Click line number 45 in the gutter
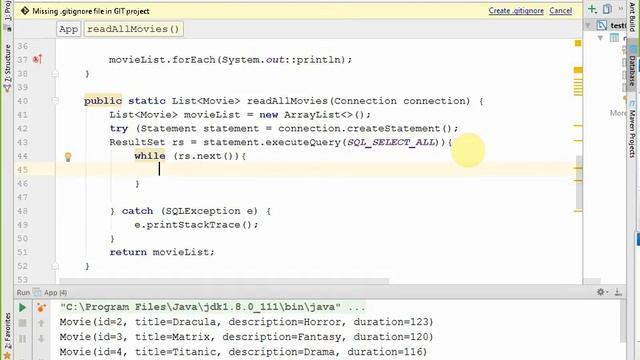 tap(23, 170)
